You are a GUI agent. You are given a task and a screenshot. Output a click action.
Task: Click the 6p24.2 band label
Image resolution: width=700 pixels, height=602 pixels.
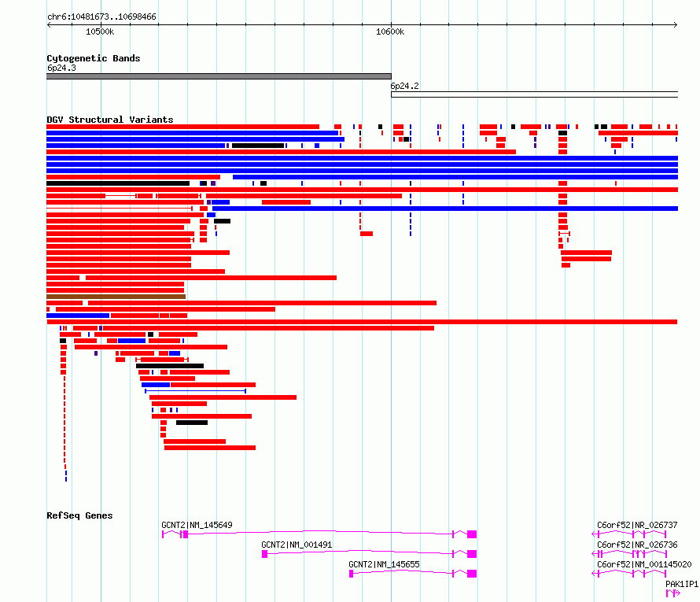click(404, 86)
